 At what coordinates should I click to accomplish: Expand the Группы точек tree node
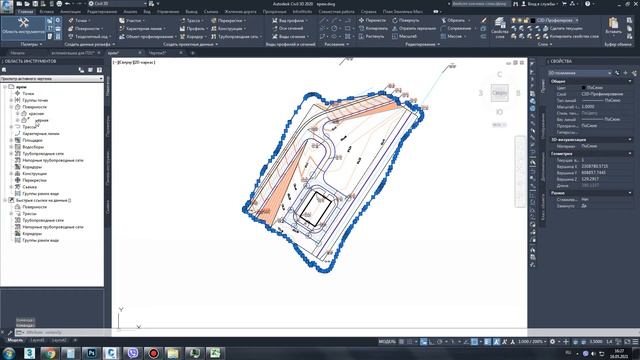(x=11, y=100)
